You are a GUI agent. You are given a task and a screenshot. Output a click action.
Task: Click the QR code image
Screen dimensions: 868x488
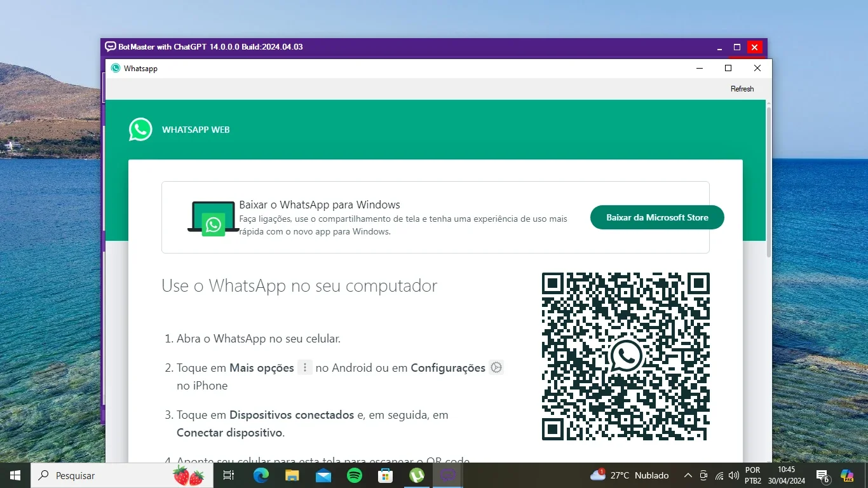coord(626,356)
